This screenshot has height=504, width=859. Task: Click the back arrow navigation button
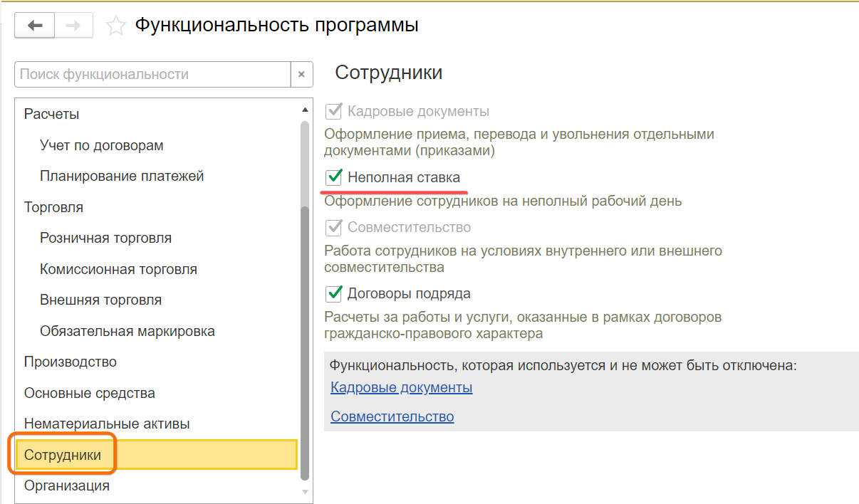(x=34, y=26)
